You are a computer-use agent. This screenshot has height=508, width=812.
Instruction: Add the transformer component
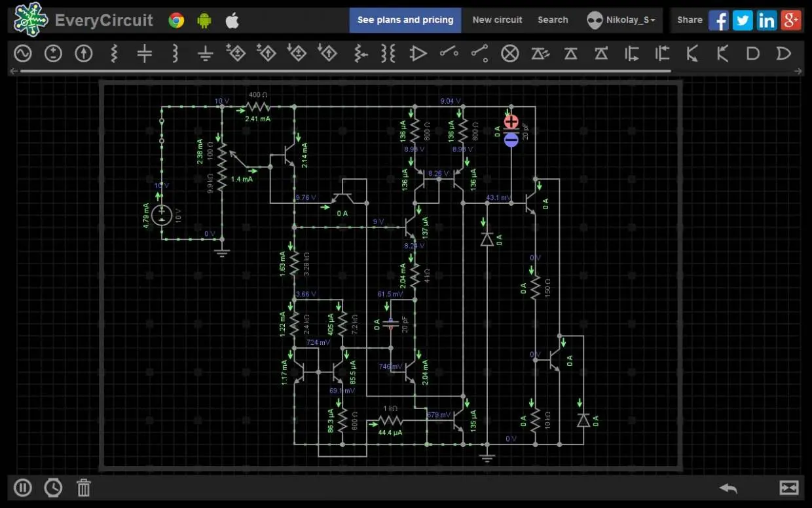point(388,54)
